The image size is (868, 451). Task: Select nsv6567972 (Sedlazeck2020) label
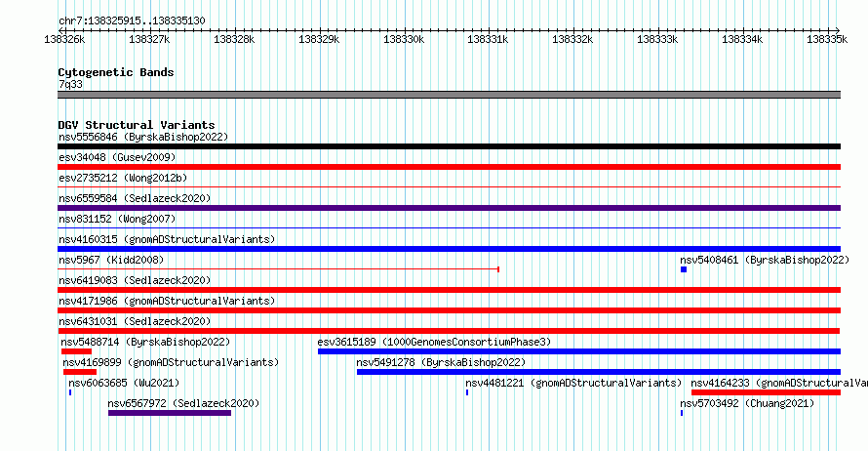point(183,403)
